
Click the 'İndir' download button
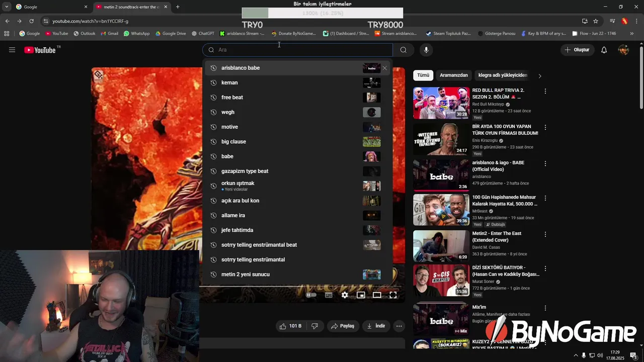click(376, 326)
